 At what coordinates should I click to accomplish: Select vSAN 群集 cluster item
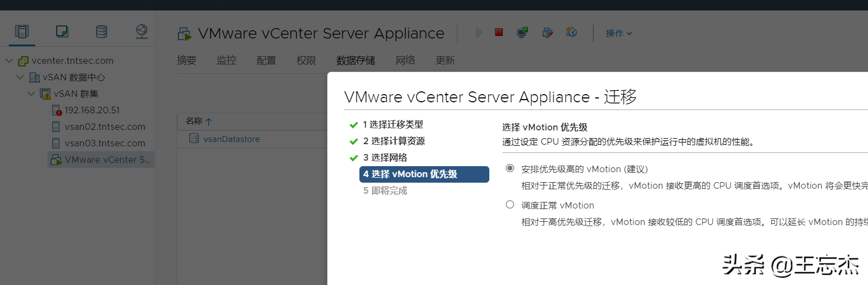click(76, 94)
